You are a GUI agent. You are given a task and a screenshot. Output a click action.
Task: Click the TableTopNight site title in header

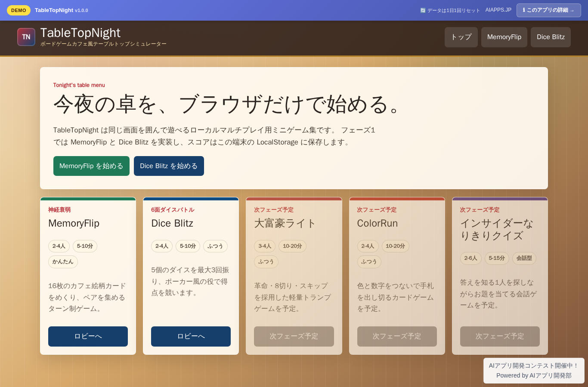coord(80,33)
